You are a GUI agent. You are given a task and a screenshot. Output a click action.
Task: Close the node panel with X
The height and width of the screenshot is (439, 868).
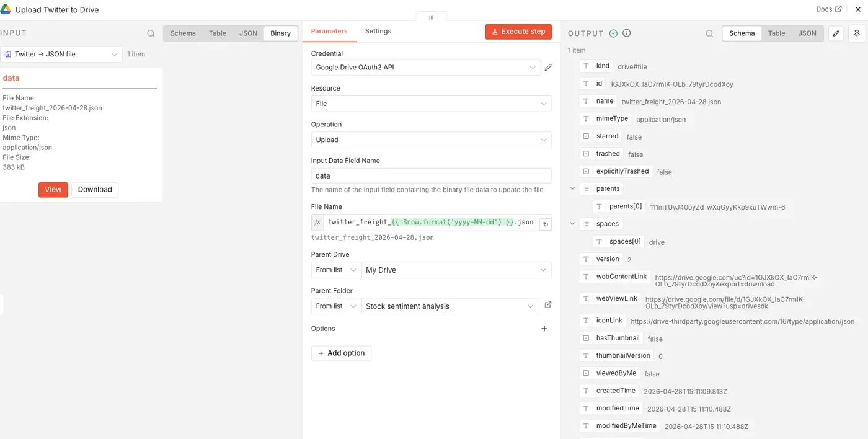point(858,9)
